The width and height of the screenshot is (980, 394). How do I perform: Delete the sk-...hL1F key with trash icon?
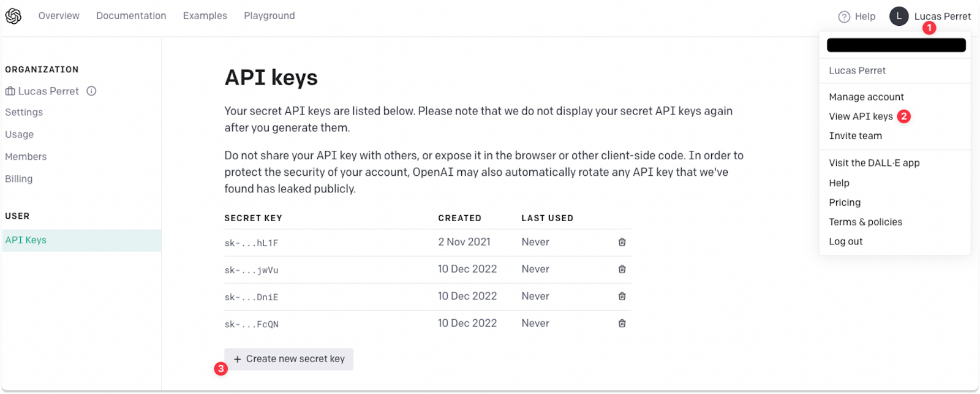[x=622, y=242]
